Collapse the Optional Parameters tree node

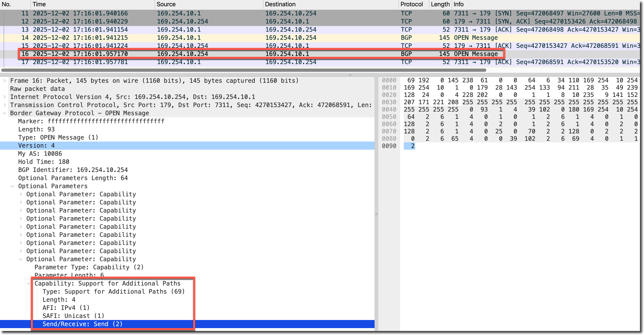click(13, 186)
